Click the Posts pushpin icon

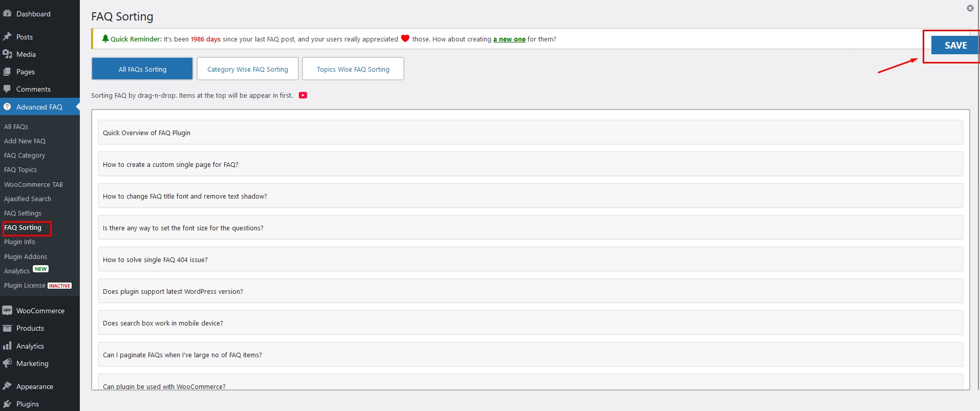point(7,37)
